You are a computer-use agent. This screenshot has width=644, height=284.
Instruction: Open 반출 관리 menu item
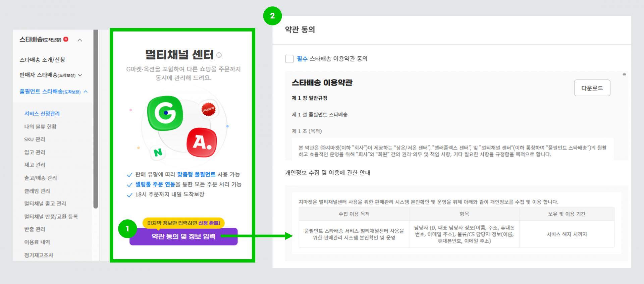(x=35, y=229)
